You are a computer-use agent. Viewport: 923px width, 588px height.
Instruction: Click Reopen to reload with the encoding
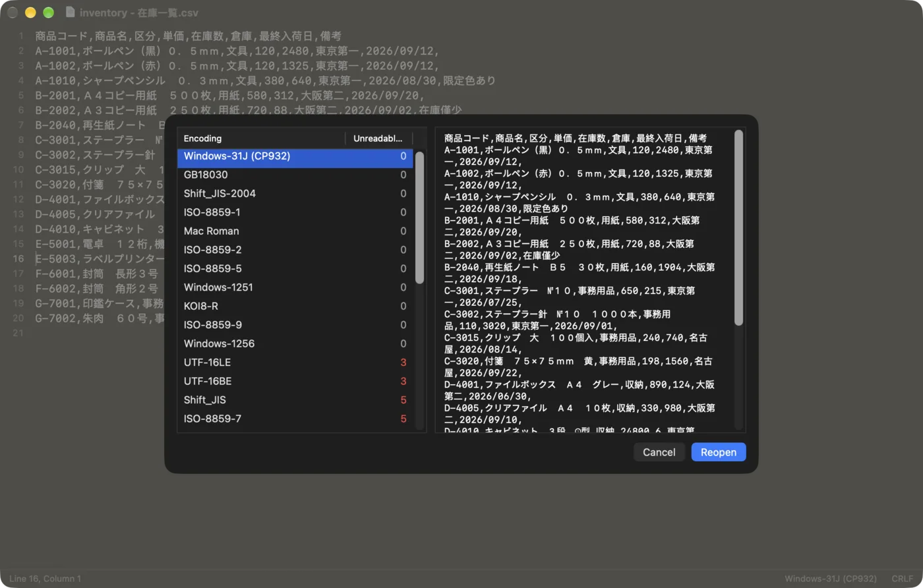coord(719,452)
